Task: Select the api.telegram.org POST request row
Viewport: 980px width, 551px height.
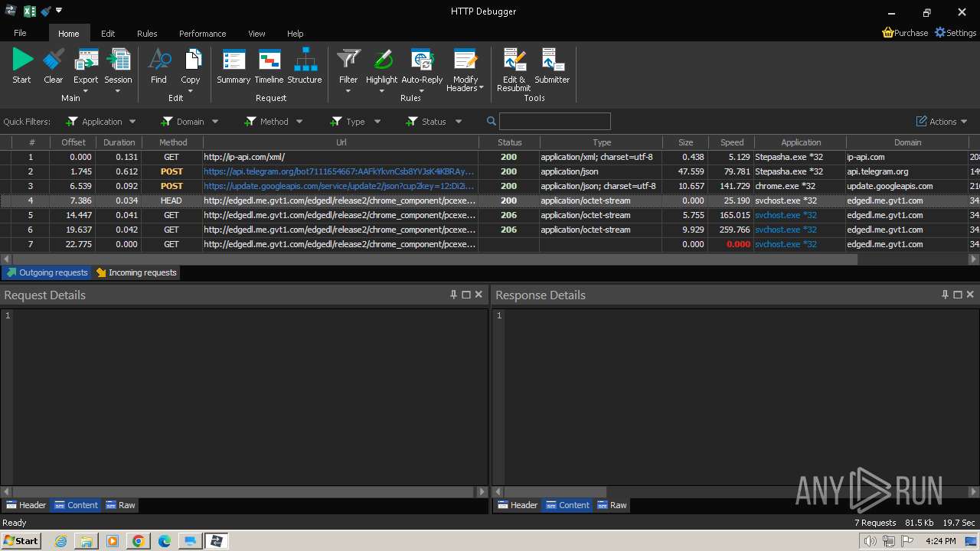Action: click(x=490, y=171)
